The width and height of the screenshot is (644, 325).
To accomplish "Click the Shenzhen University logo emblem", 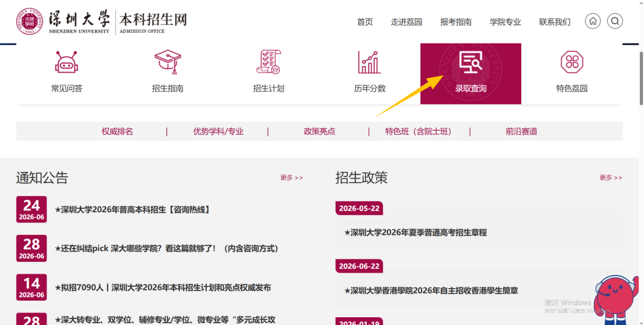I will 30,21.
